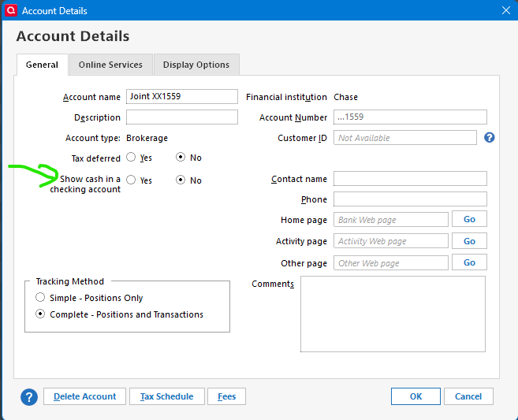Switch to the Online Services tab
This screenshot has width=518, height=420.
point(110,65)
